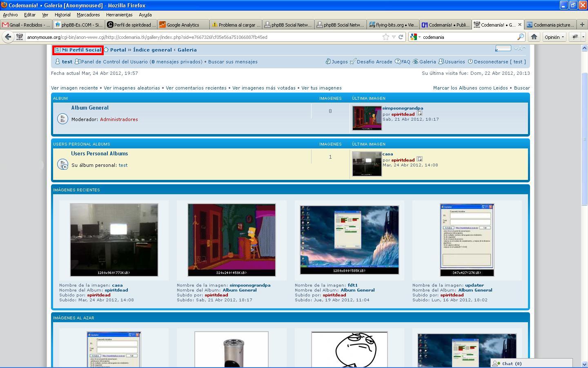This screenshot has height=368, width=588.
Task: Log out via Desconectarse [ test ]
Action: tap(497, 62)
